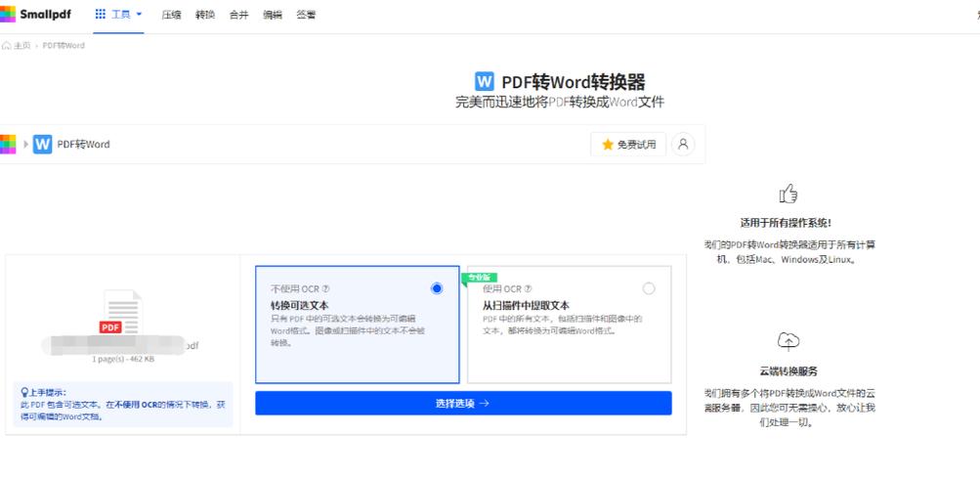The height and width of the screenshot is (478, 980).
Task: Click the PDF转Word breadcrumb text
Action: (x=64, y=46)
